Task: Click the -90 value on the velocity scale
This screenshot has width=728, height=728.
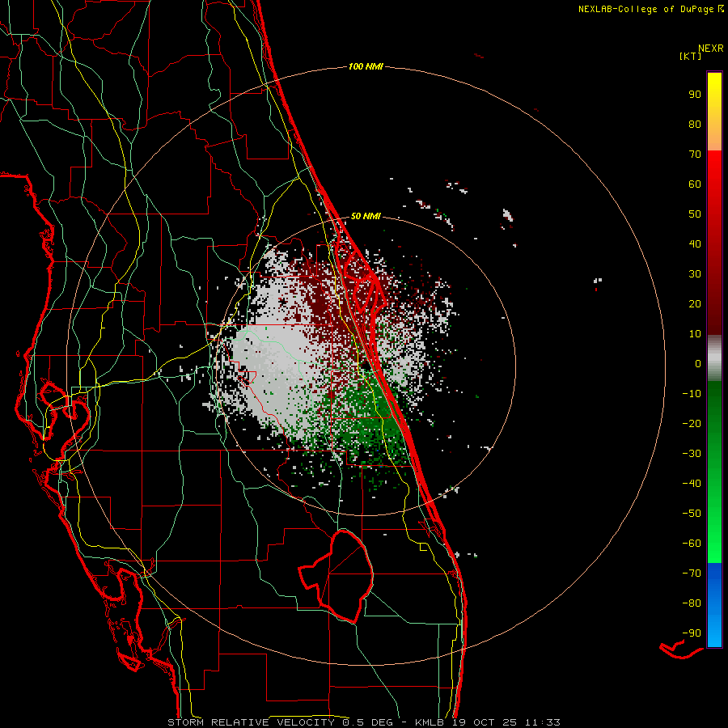Action: coord(692,633)
